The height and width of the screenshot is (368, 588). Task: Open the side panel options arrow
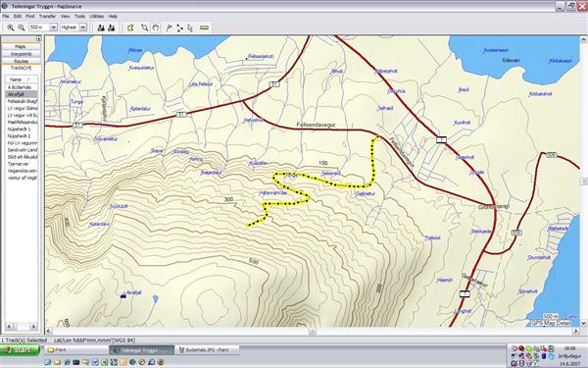(38, 38)
